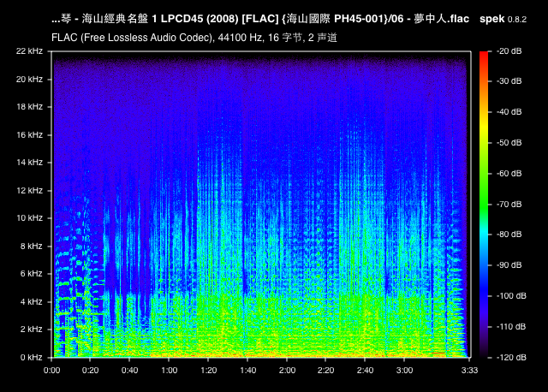This screenshot has height=392, width=548.
Task: Click the 1:00 time axis label
Action: click(170, 370)
